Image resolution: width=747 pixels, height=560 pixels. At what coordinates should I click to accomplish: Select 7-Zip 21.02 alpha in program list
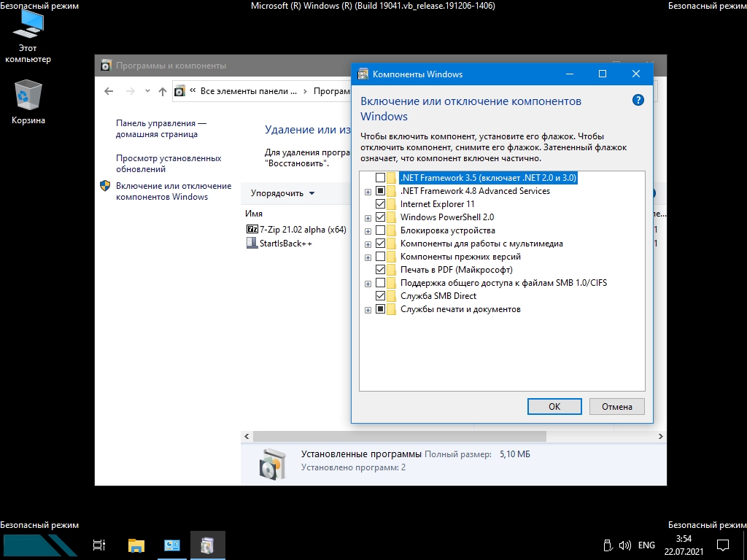[296, 229]
